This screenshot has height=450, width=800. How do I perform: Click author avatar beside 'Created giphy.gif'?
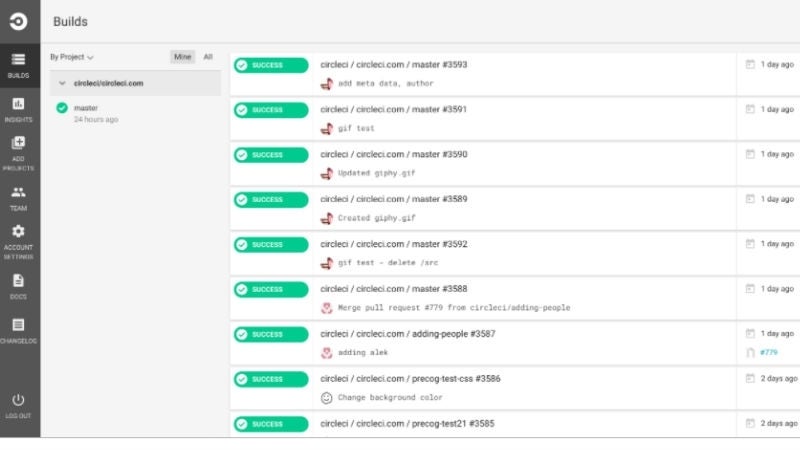tap(327, 218)
